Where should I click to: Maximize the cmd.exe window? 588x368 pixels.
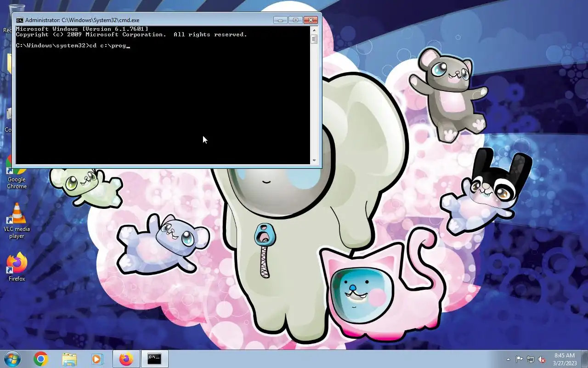(295, 20)
